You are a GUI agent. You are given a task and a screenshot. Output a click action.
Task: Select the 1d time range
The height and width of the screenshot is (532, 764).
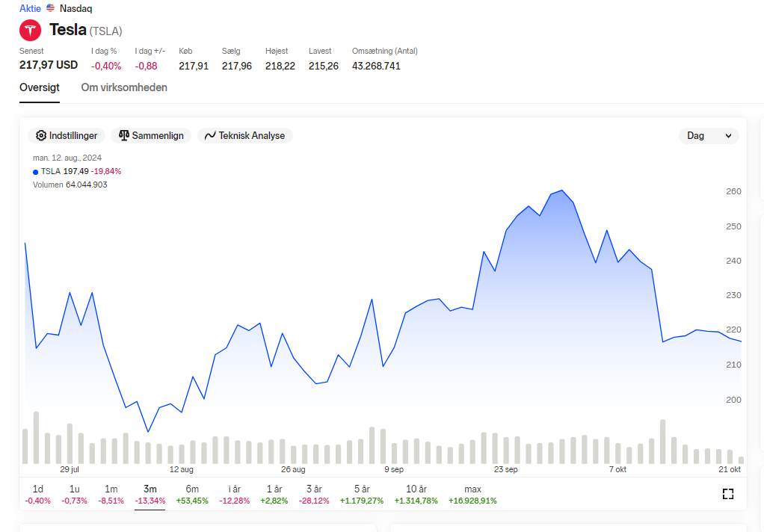(38, 495)
